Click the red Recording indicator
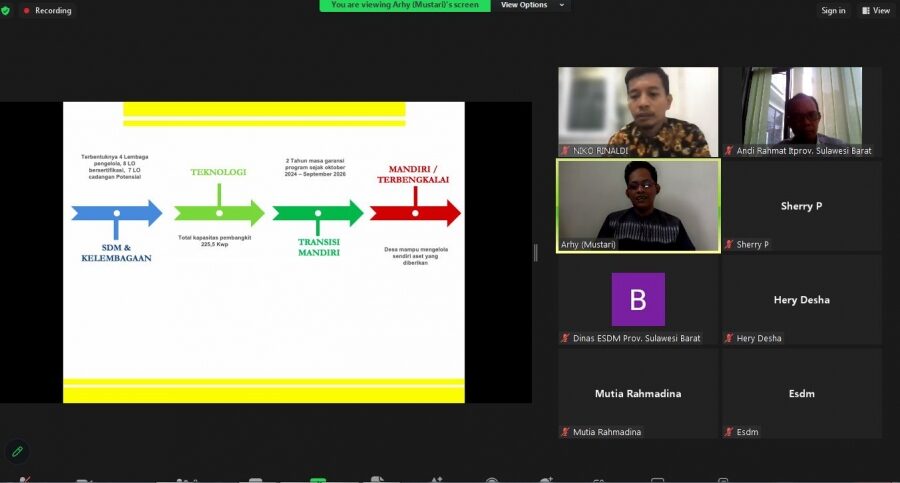The height and width of the screenshot is (483, 900). (47, 10)
